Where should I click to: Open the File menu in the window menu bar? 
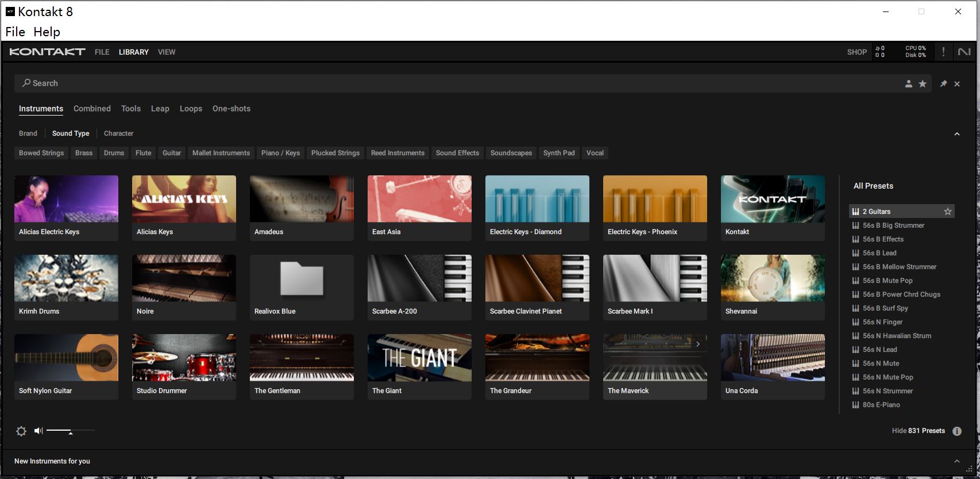pyautogui.click(x=16, y=32)
